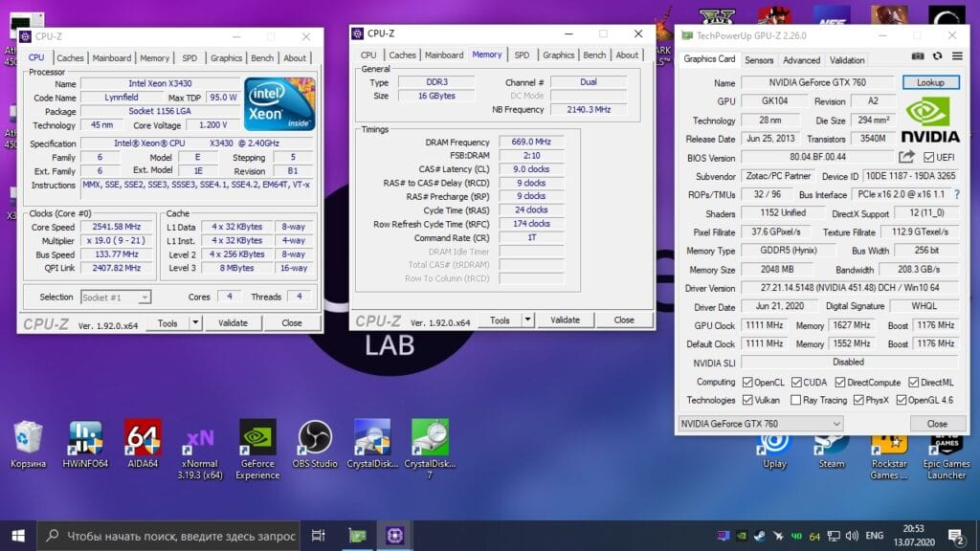Open Tools dropdown arrow in left CPU-Z
The height and width of the screenshot is (551, 980).
(195, 323)
